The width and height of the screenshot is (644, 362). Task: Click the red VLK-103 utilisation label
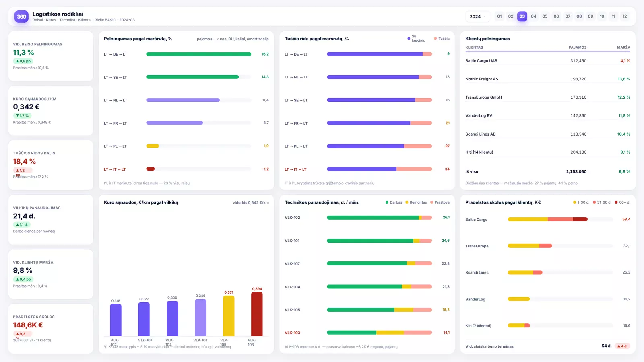pos(293,333)
